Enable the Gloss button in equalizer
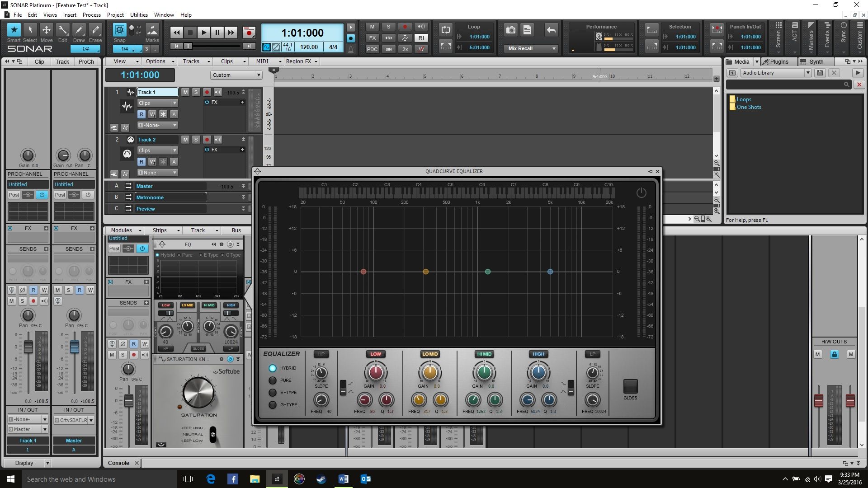This screenshot has width=868, height=488. [x=630, y=387]
